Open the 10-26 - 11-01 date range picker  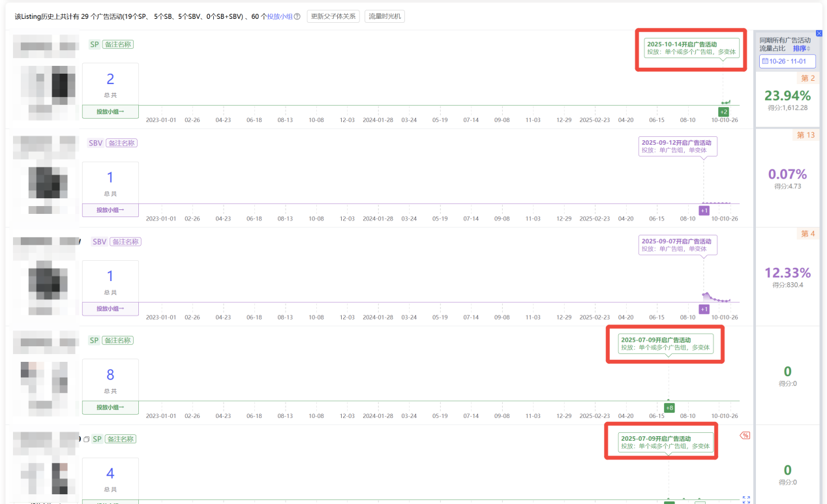pyautogui.click(x=787, y=61)
